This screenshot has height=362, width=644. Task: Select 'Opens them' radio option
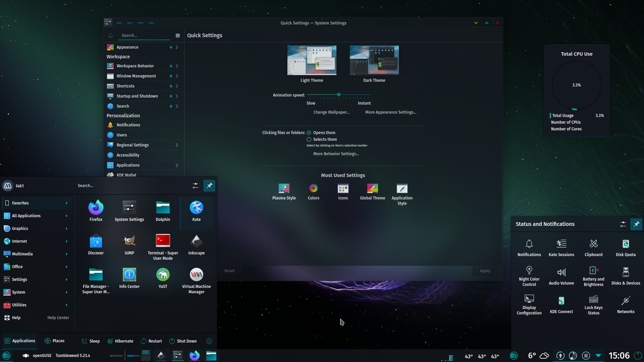point(321,133)
